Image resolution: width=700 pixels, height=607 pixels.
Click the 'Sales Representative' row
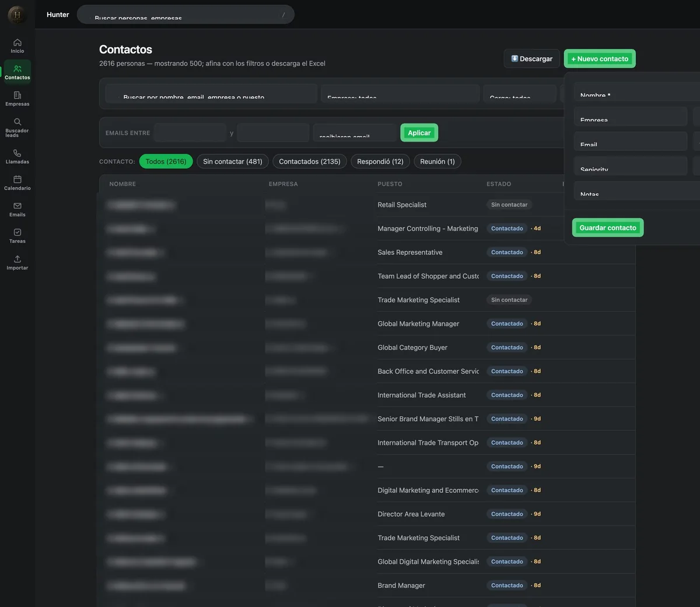tap(367, 252)
